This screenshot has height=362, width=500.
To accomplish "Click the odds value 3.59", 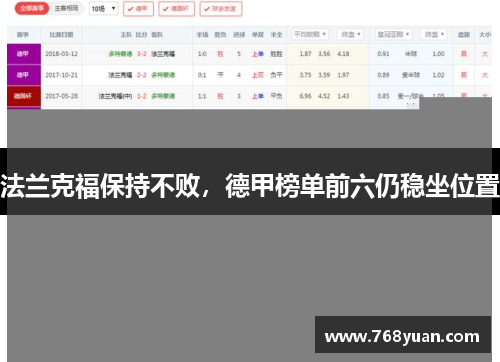I will point(324,75).
